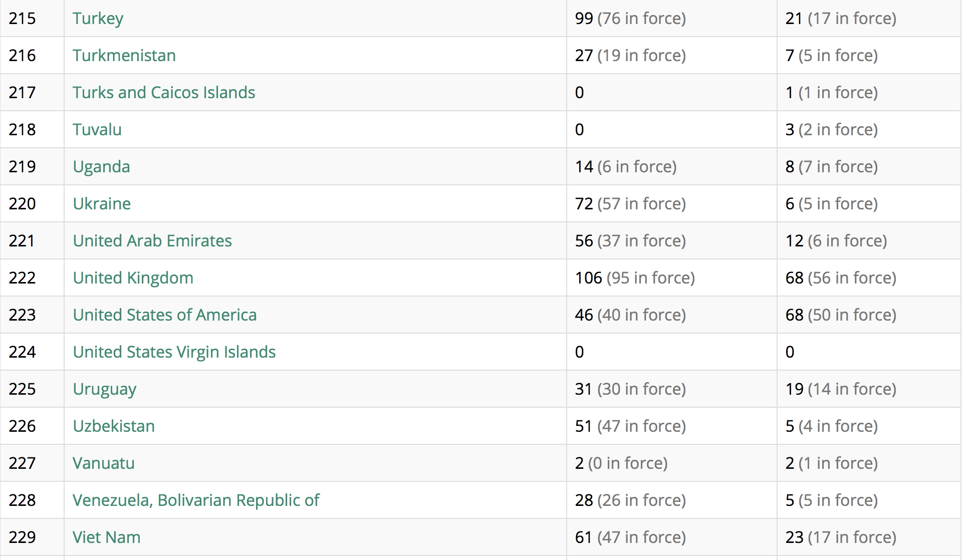Open the United Arab Emirates link
967x560 pixels.
152,241
